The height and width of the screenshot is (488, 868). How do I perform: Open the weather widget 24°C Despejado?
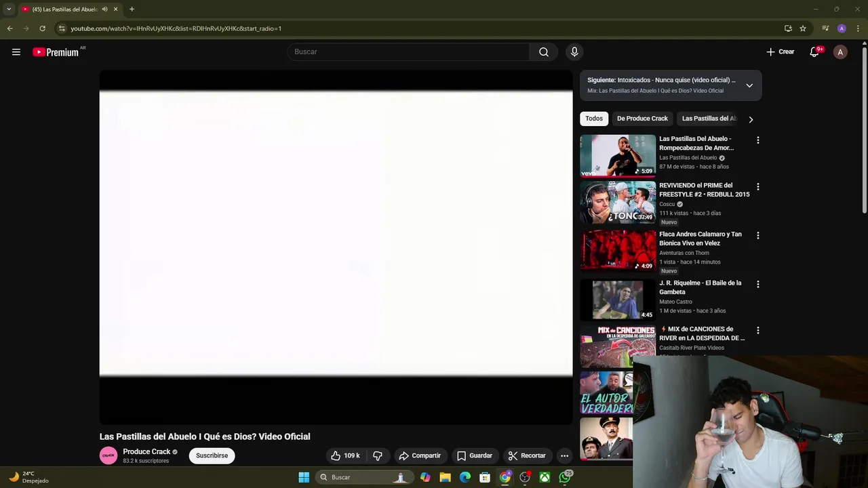click(29, 477)
